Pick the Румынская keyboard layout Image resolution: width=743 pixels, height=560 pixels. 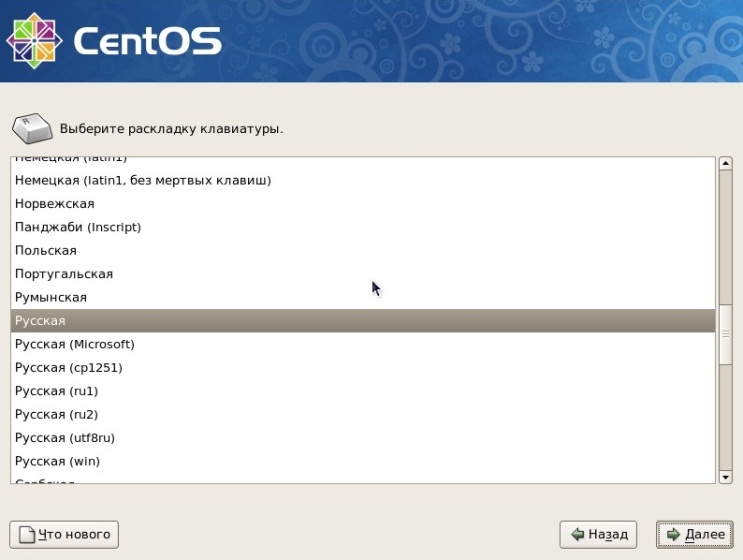pos(362,298)
